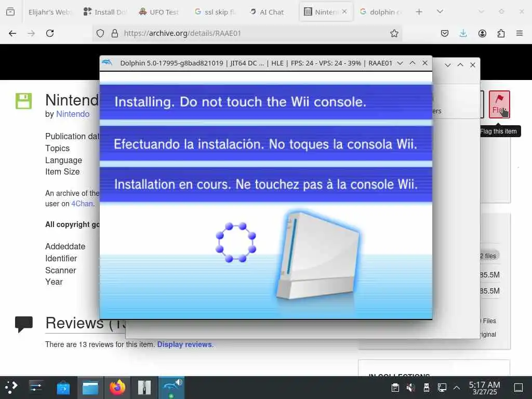
Task: Open the clock showing 5:17 AM
Action: (x=485, y=388)
